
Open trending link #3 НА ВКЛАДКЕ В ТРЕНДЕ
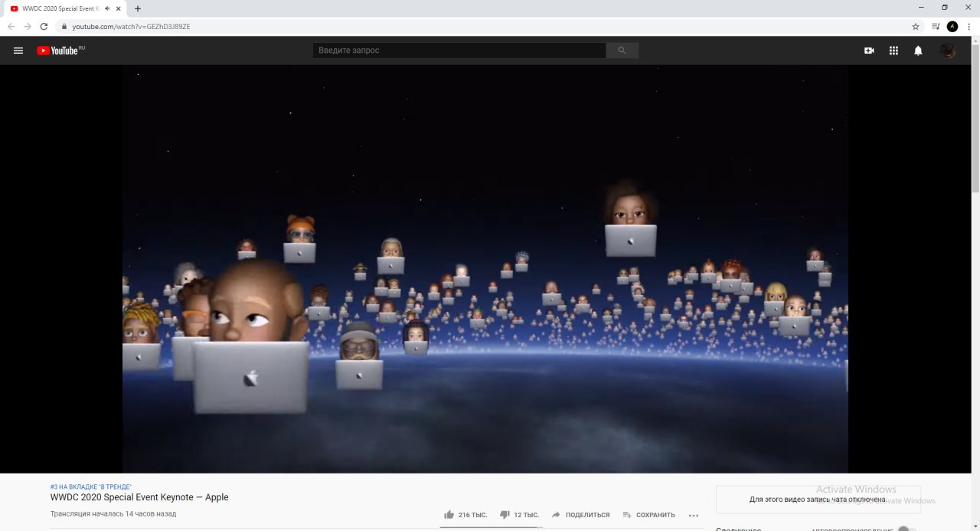pos(91,487)
